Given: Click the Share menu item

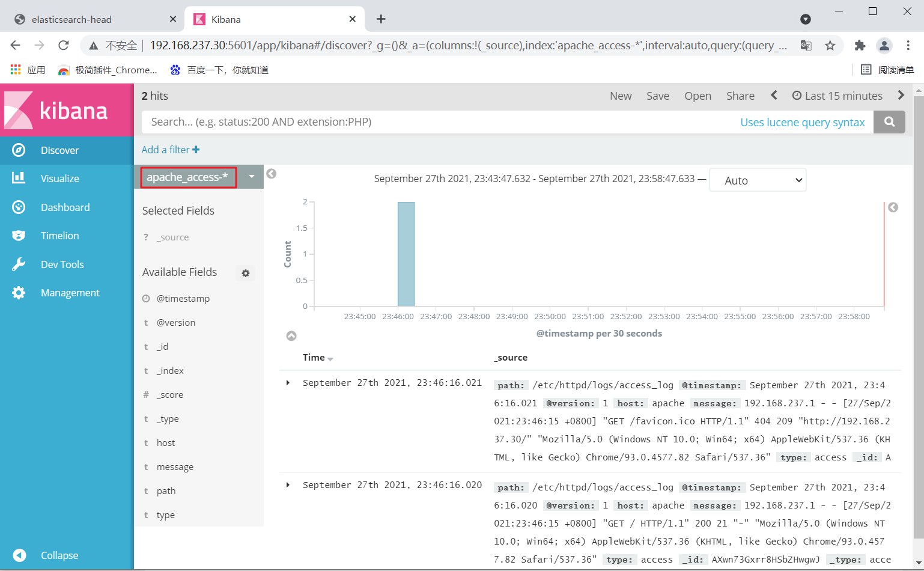Looking at the screenshot, I should click(740, 96).
